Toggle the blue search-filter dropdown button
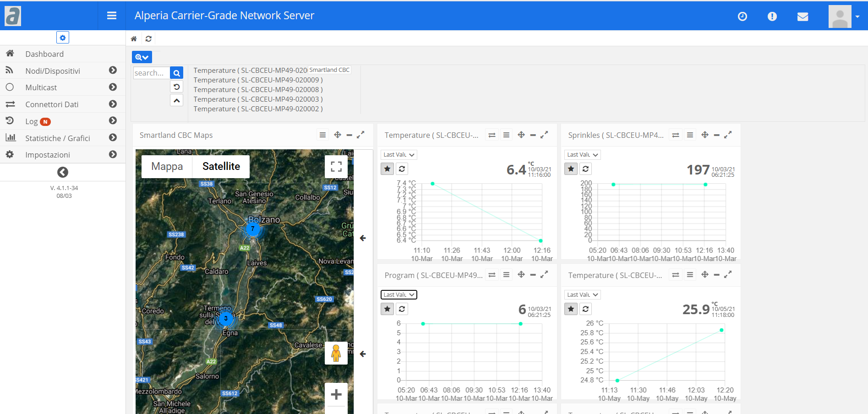Viewport: 868px width, 414px height. (142, 57)
